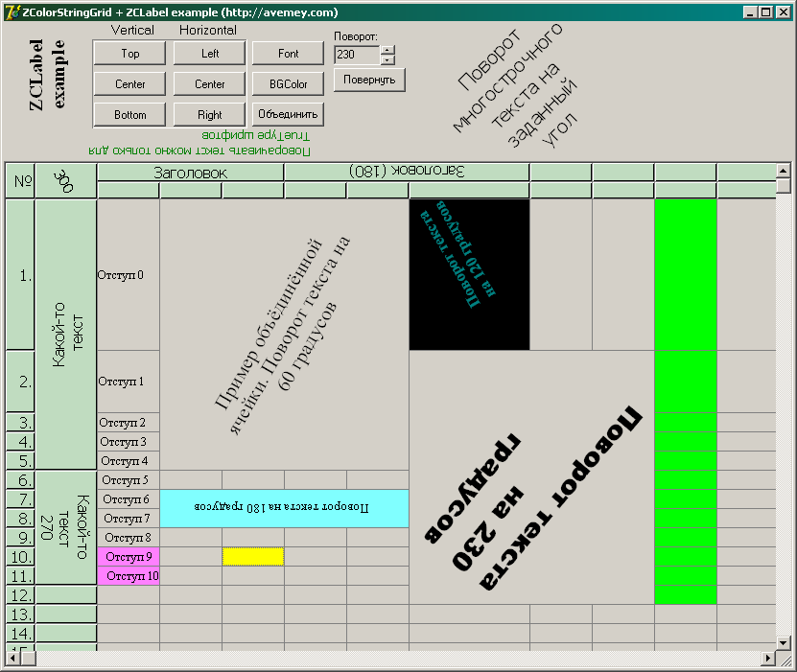Screen dimensions: 797x672
Task: Open the BGColor picker button
Action: pyautogui.click(x=288, y=84)
